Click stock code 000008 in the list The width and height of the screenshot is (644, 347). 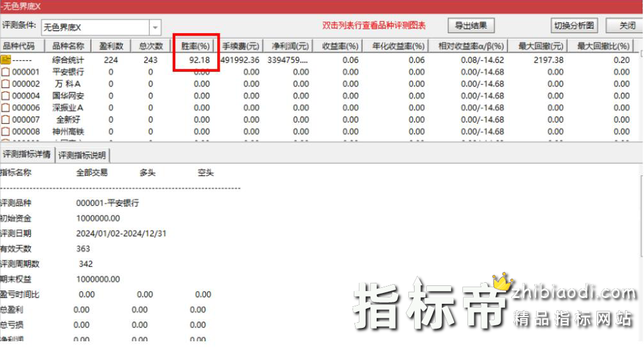(26, 132)
